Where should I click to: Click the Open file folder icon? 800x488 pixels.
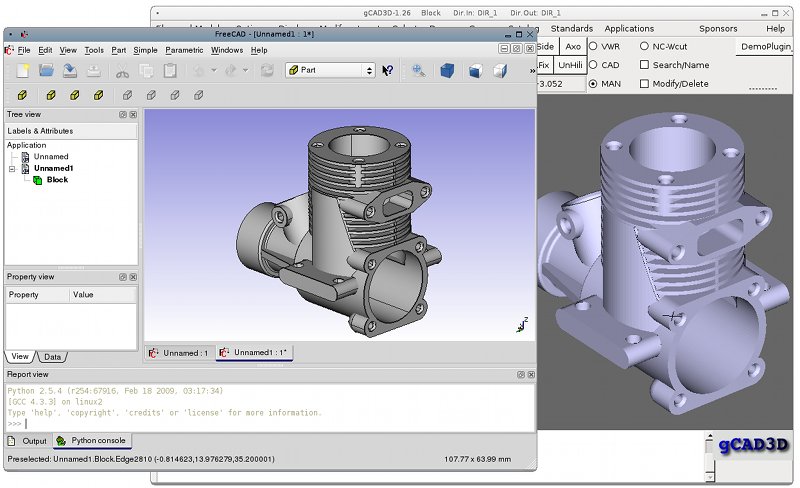tap(46, 70)
